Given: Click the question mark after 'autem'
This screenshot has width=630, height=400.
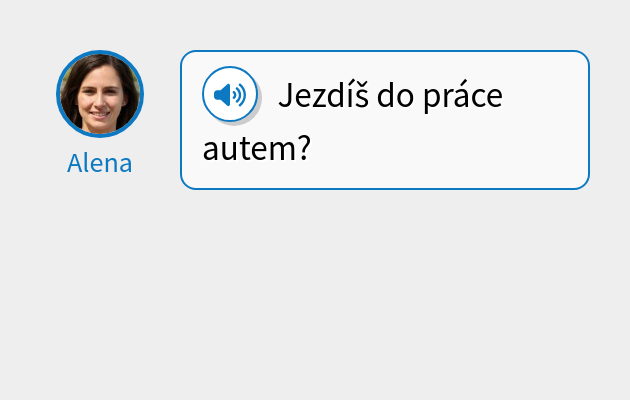Looking at the screenshot, I should coord(305,148).
